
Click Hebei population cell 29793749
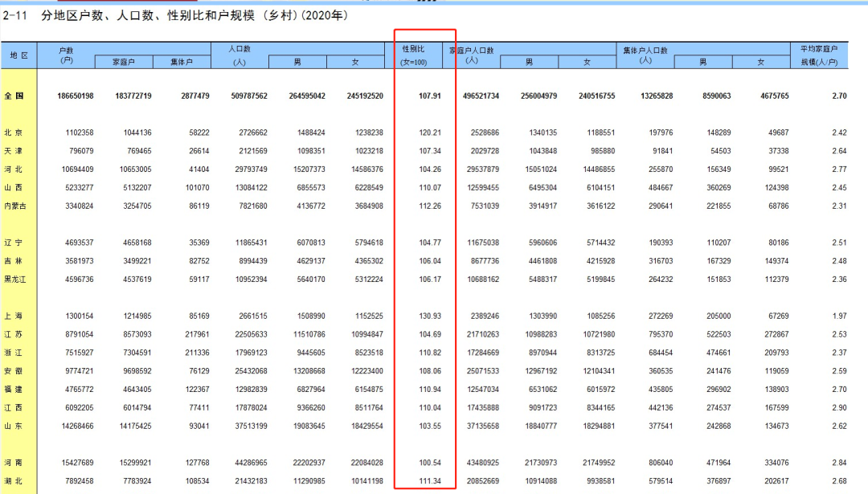[252, 169]
